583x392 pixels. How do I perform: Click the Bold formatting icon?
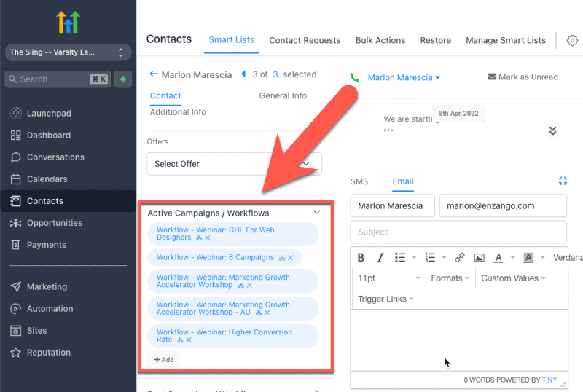(x=361, y=258)
